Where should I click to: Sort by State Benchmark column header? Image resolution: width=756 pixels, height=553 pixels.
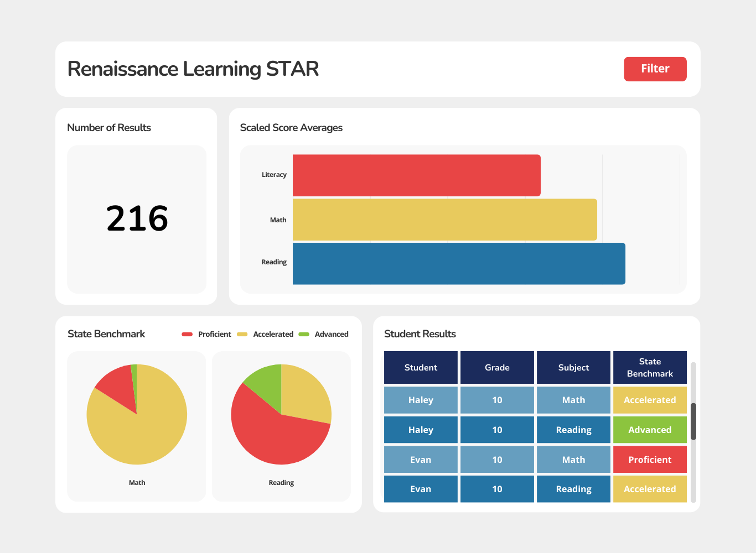pyautogui.click(x=650, y=367)
